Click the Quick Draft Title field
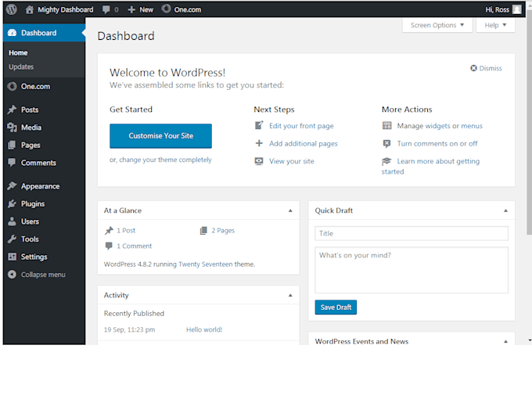 412,233
